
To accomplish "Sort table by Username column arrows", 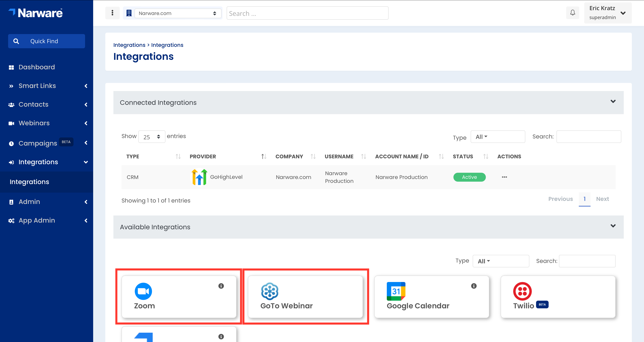I will click(x=364, y=156).
